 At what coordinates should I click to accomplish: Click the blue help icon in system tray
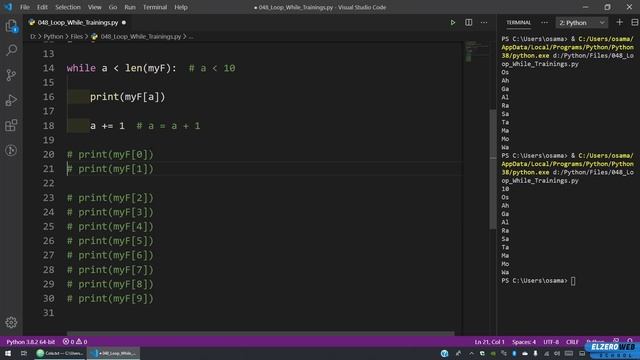coord(444,353)
